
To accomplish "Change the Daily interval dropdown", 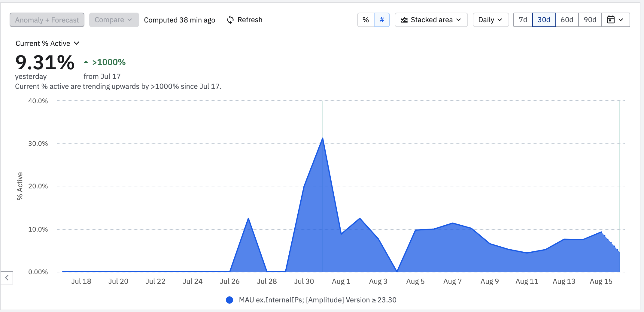I will 491,20.
